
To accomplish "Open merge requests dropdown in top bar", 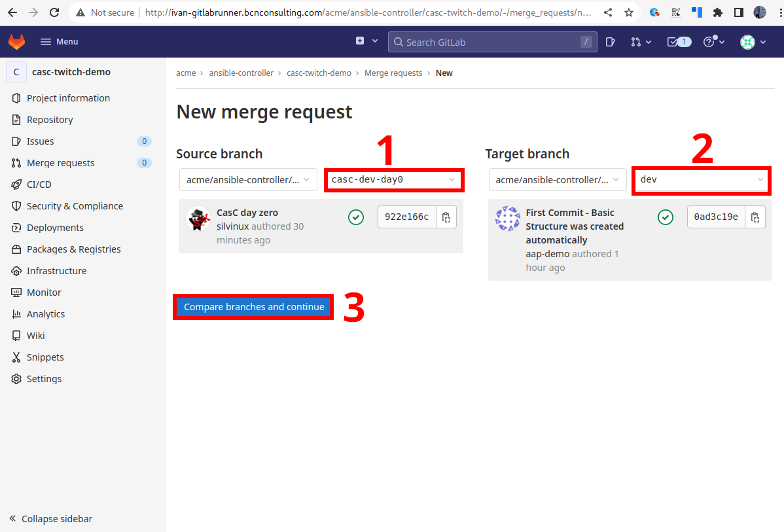I will pyautogui.click(x=641, y=42).
